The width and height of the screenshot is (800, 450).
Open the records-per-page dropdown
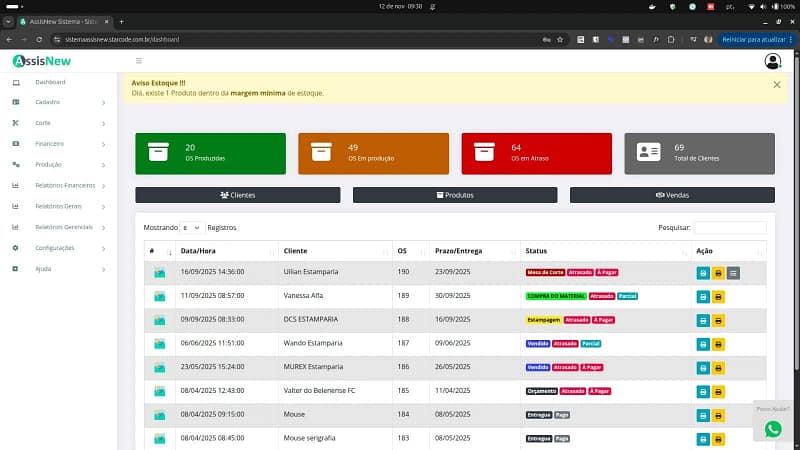tap(192, 228)
